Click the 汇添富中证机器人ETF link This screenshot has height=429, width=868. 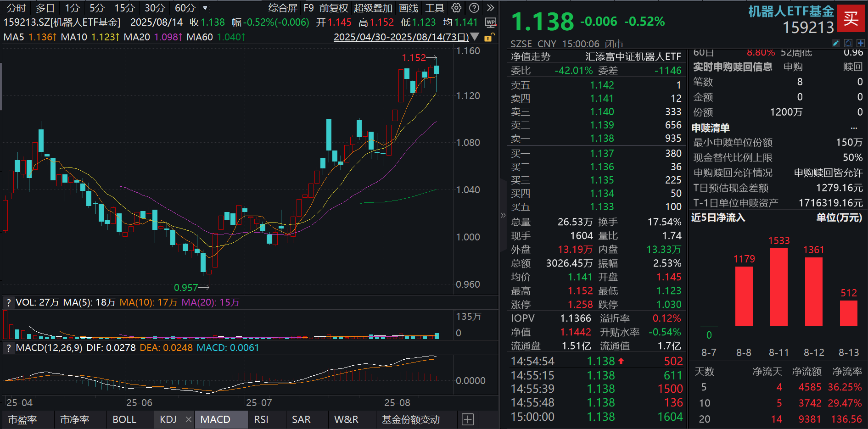coord(633,56)
